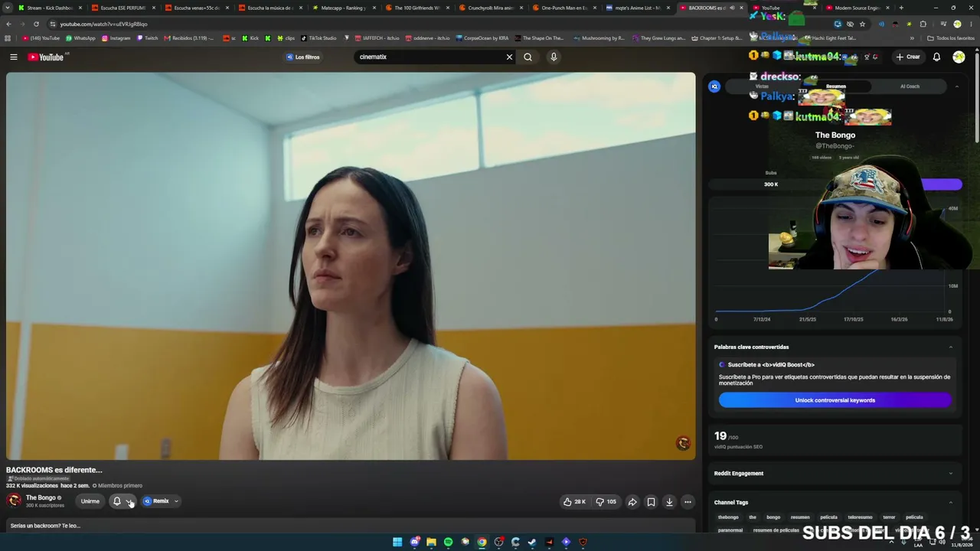Open the more actions three-dot menu
The image size is (980, 551).
(688, 501)
